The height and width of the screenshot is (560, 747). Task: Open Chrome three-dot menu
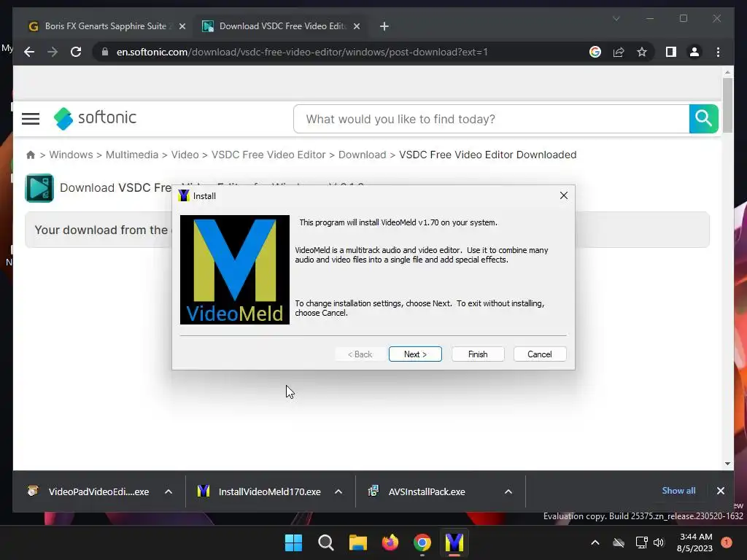tap(718, 52)
